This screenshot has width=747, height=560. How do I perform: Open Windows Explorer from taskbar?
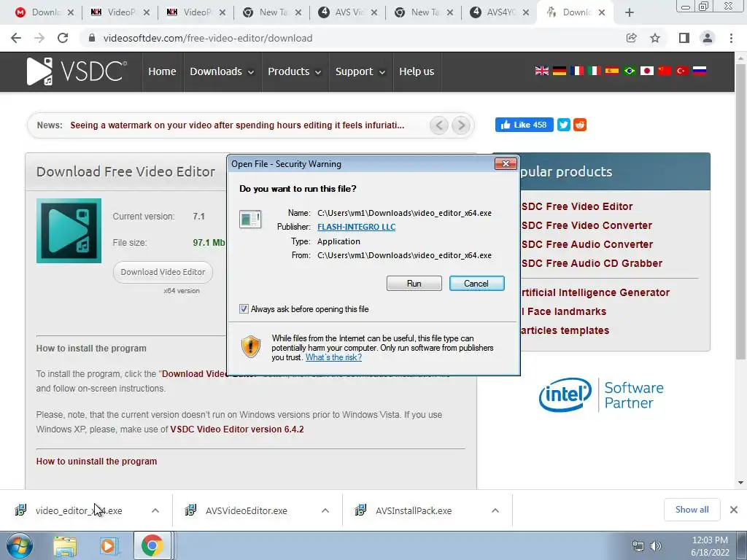pyautogui.click(x=65, y=546)
